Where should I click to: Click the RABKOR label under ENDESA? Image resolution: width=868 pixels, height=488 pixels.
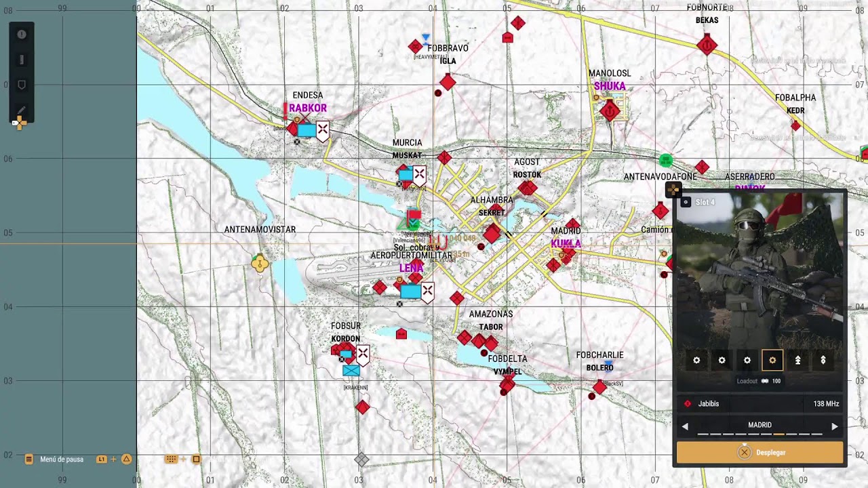(x=308, y=108)
